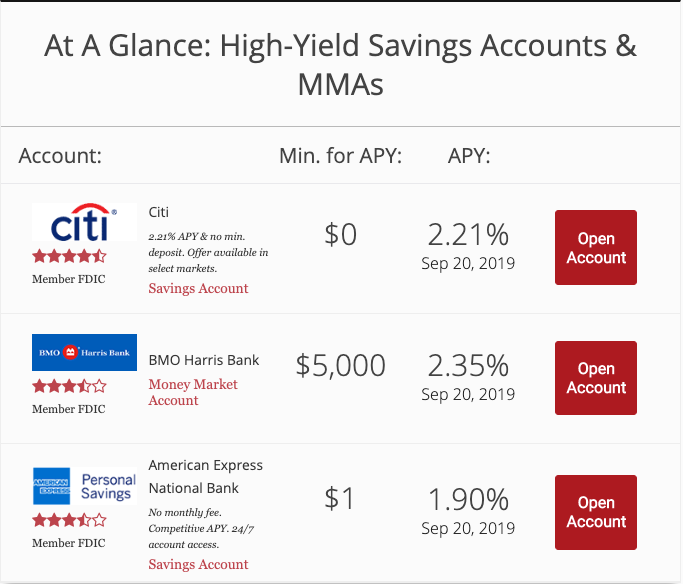
Task: Click the BMO Harris Bank star rating
Action: pyautogui.click(x=69, y=386)
